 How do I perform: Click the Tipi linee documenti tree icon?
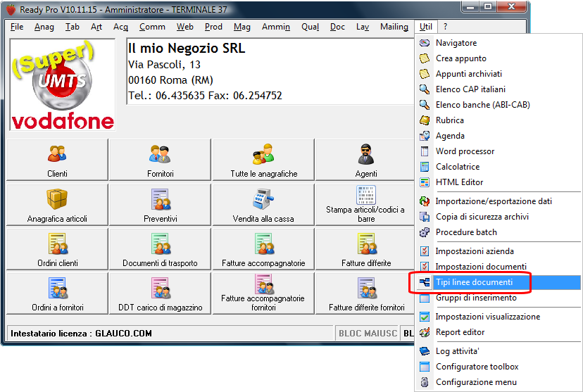pyautogui.click(x=425, y=282)
